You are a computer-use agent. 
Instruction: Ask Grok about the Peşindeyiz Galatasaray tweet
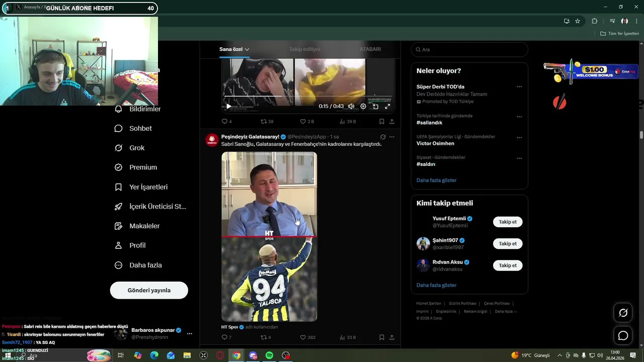point(383,137)
